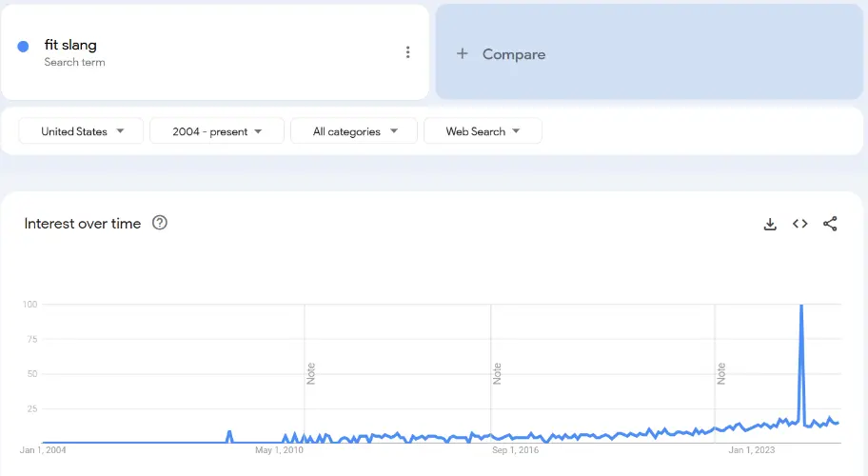Click the 25 value on the y-axis
This screenshot has width=868, height=476.
point(32,409)
